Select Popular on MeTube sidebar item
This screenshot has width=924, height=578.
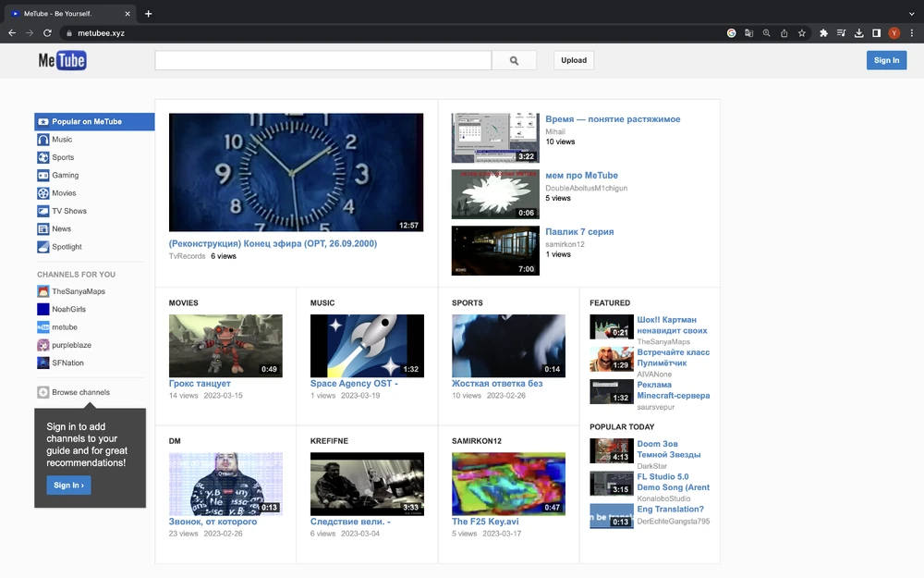click(94, 122)
